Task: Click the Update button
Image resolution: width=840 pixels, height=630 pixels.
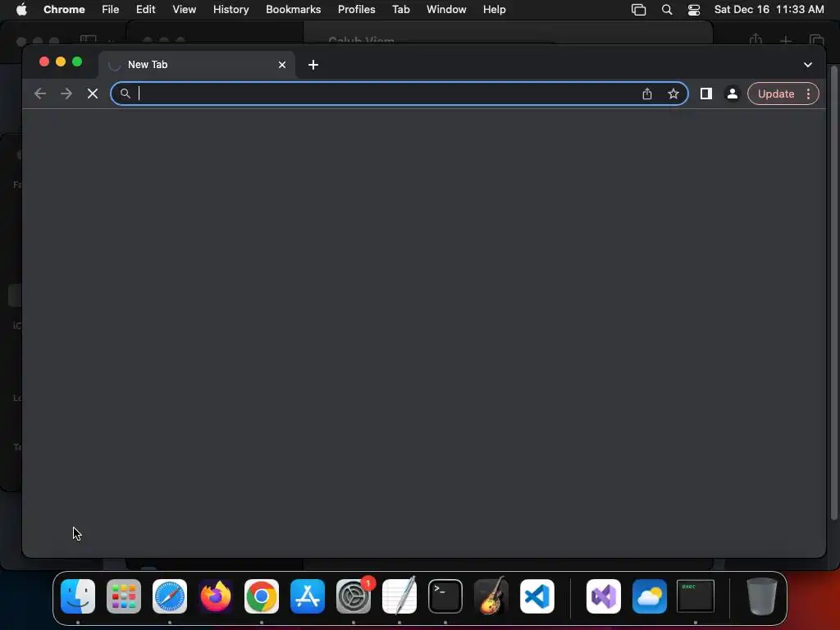Action: coord(775,94)
